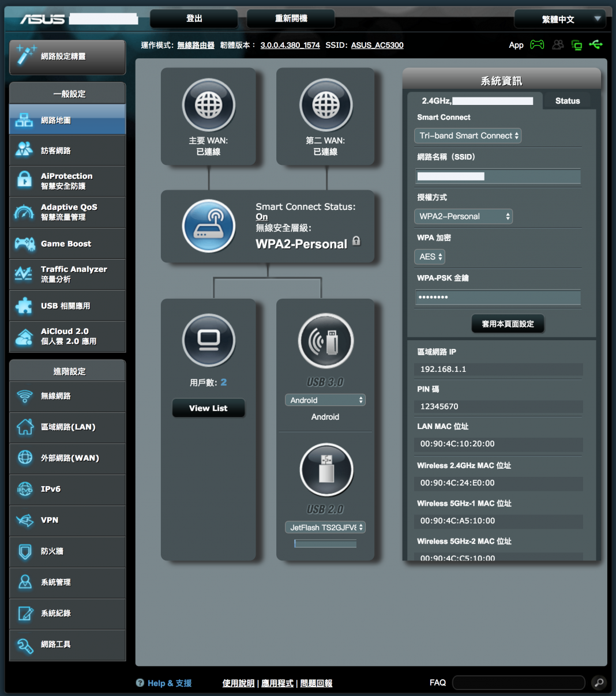
Task: Open the language selector dropdown
Action: click(560, 19)
